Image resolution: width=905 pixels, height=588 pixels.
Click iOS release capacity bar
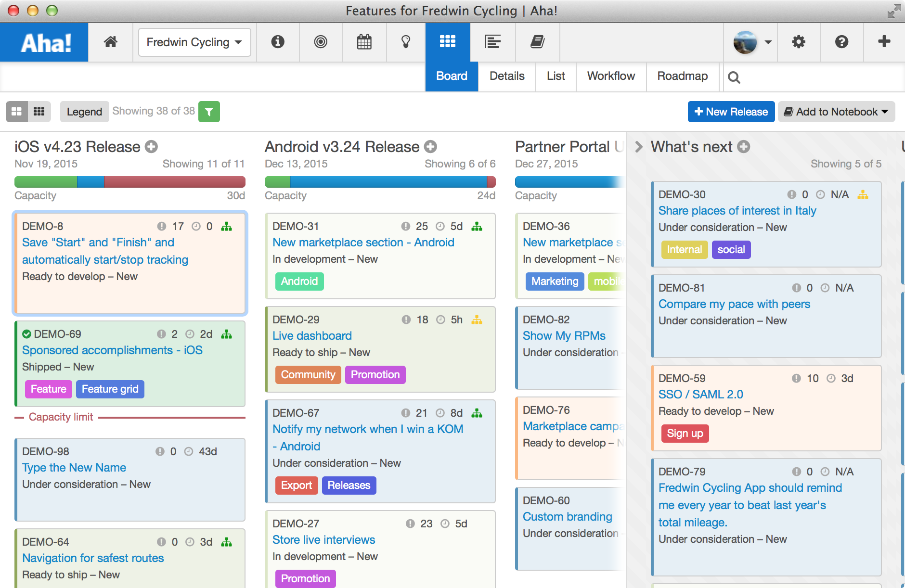130,181
